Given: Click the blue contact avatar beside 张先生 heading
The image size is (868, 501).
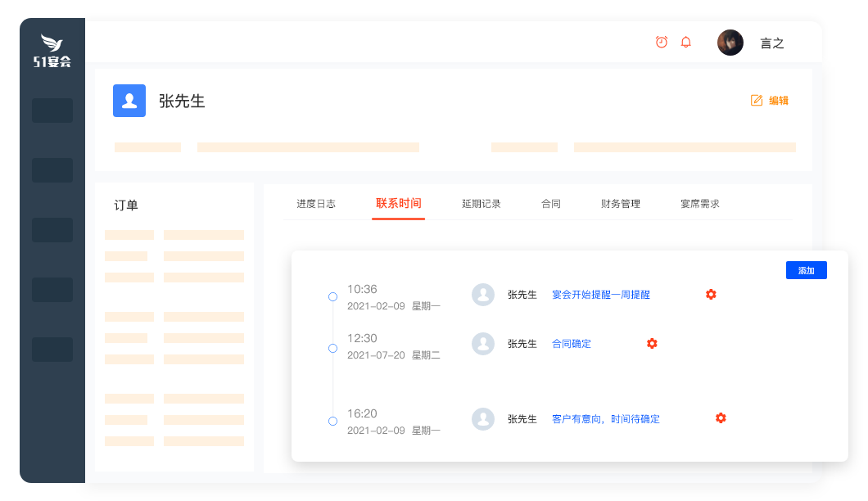Looking at the screenshot, I should (129, 101).
